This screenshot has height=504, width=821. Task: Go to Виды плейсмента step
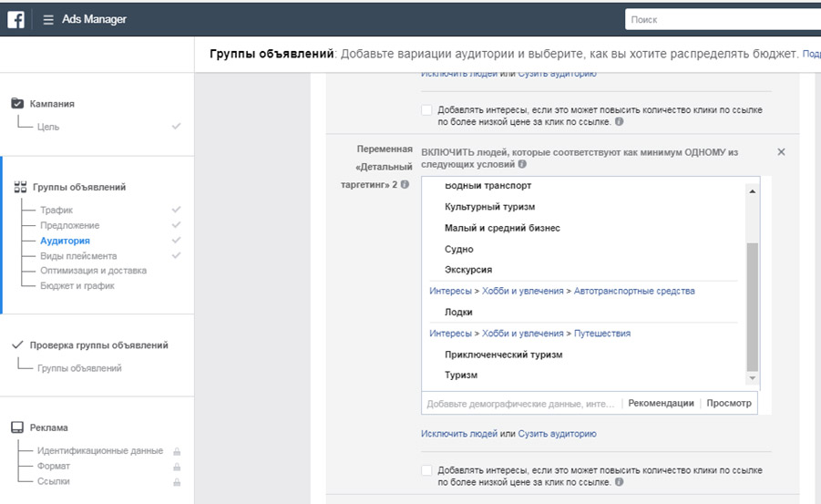pos(78,256)
